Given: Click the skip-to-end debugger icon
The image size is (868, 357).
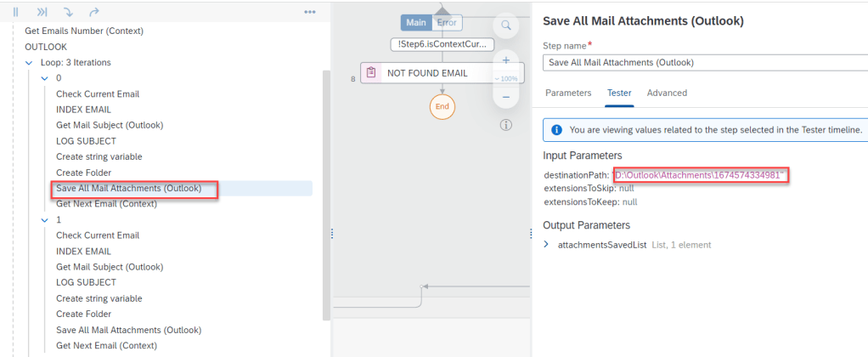Looking at the screenshot, I should click(42, 12).
